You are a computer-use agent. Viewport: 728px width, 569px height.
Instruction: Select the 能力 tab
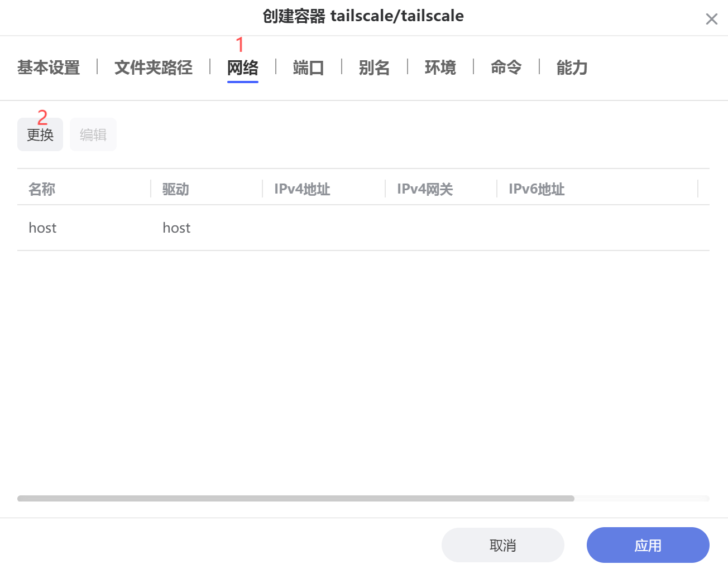pyautogui.click(x=572, y=67)
